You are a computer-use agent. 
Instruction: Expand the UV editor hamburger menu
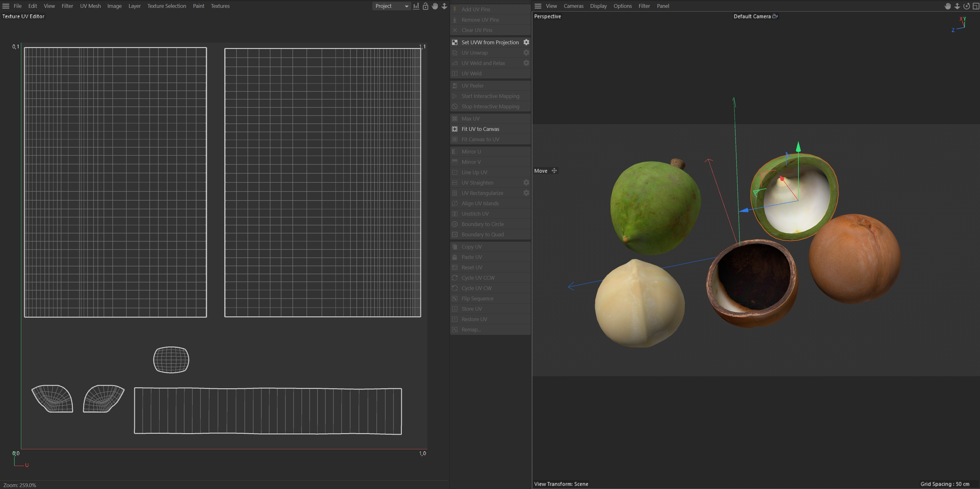click(x=6, y=6)
